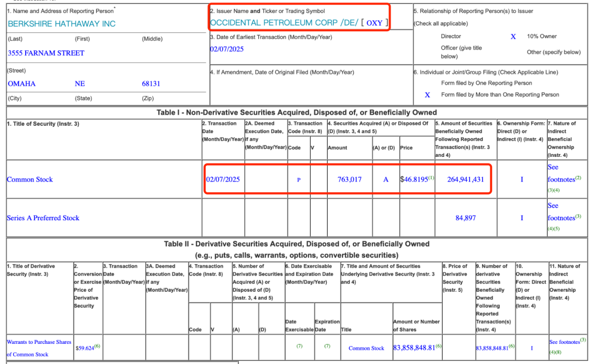Toggle the 10% Owner X checkbox
Image resolution: width=591 pixels, height=364 pixels.
coord(513,37)
